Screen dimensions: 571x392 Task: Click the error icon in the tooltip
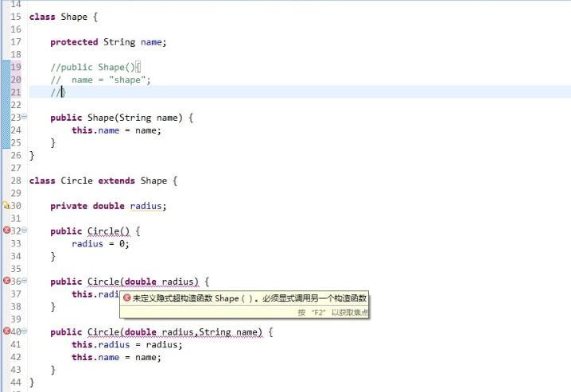[126, 298]
